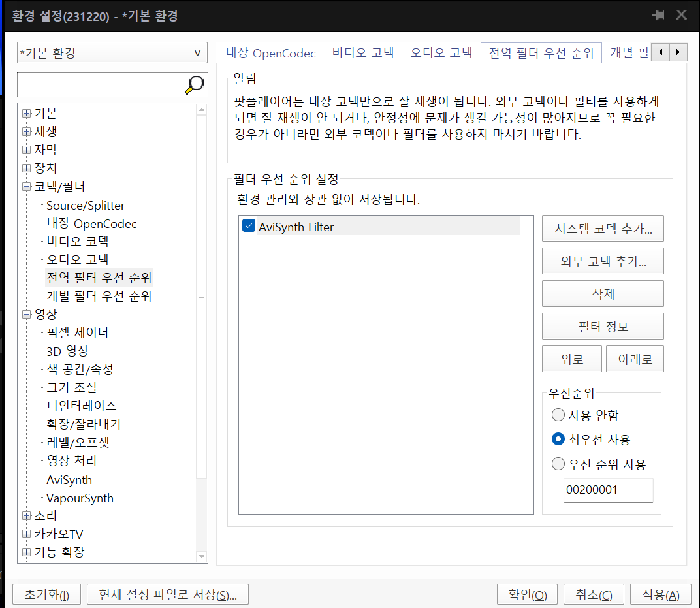Select the 사용 안함 radio button

[558, 415]
